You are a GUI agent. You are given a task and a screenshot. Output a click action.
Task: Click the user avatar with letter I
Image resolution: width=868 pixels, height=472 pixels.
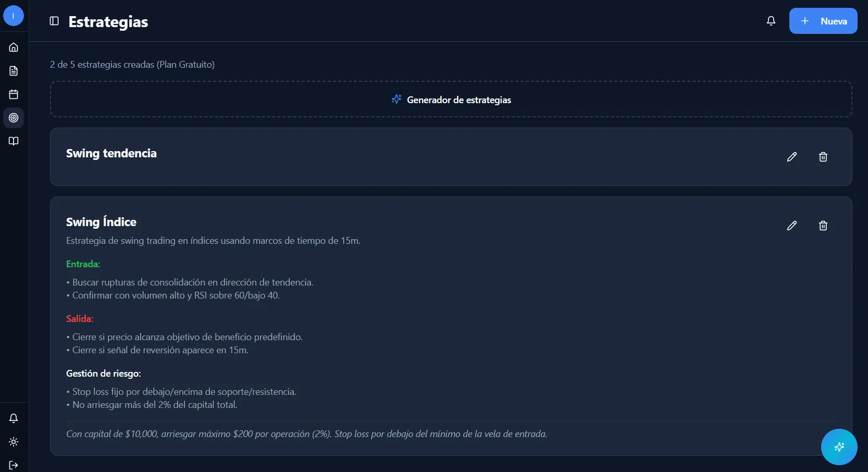tap(14, 16)
